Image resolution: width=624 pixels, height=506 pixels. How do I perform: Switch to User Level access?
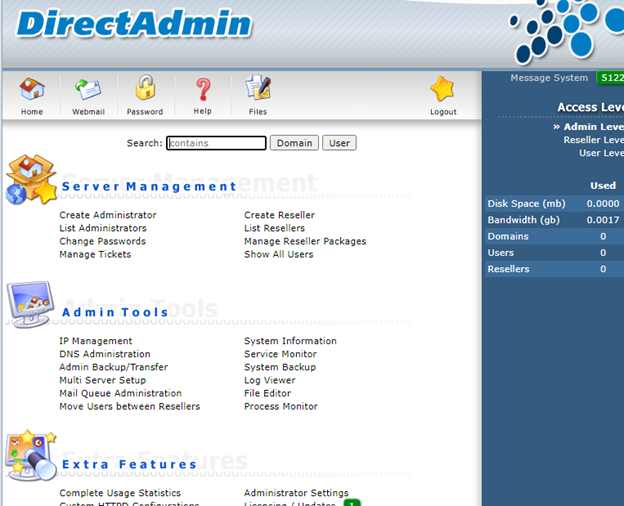pyautogui.click(x=601, y=153)
